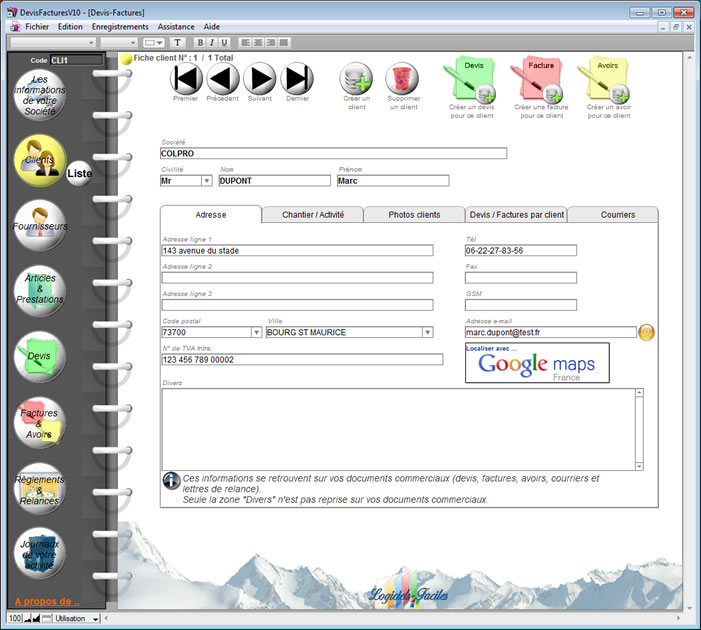
Task: Click the Google maps locate button
Action: click(x=537, y=364)
